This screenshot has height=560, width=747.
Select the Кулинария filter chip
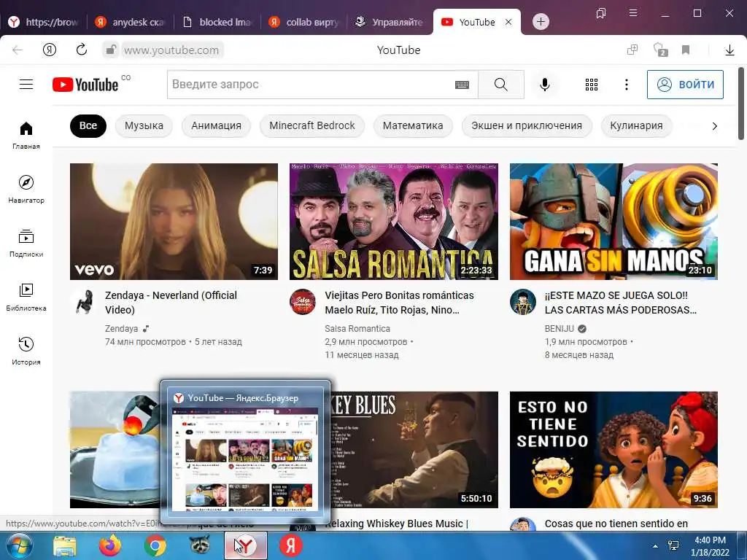[636, 125]
